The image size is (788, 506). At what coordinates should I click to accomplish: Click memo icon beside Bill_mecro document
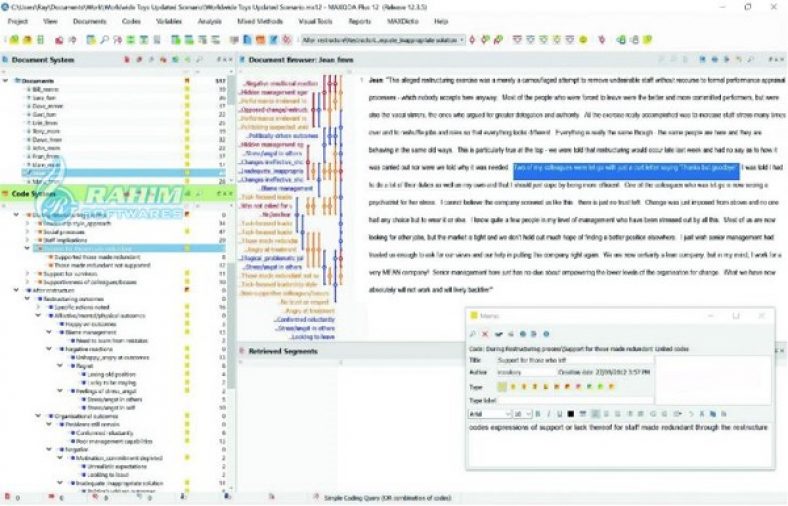point(187,89)
